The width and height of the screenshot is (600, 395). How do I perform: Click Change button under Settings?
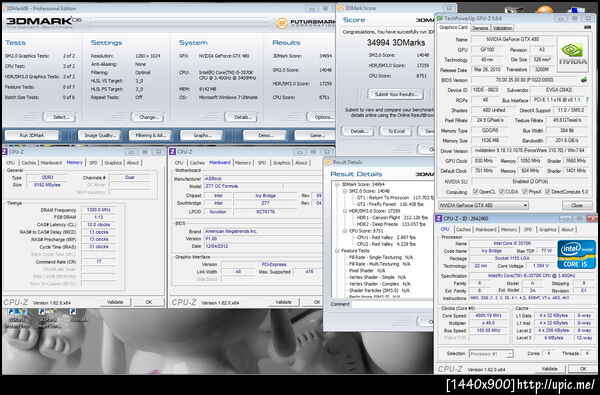148,117
